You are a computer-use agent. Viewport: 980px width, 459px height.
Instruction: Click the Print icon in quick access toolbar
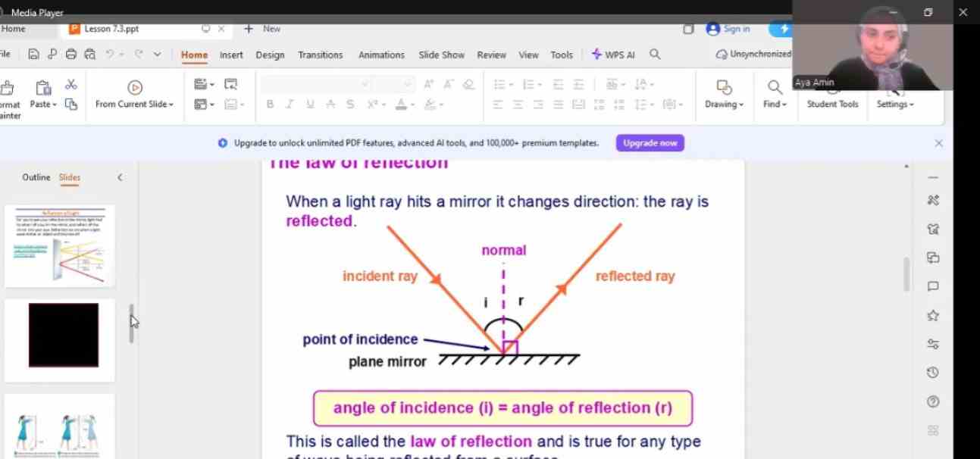[71, 55]
